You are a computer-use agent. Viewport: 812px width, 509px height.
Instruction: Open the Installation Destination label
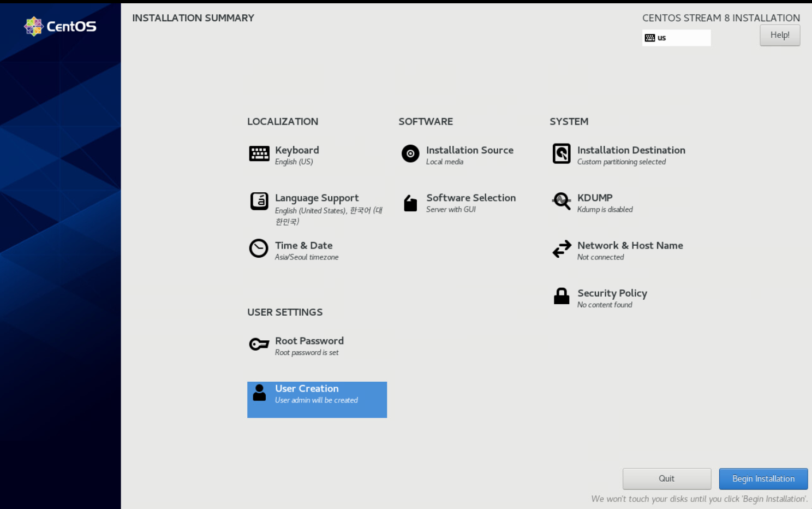point(631,150)
